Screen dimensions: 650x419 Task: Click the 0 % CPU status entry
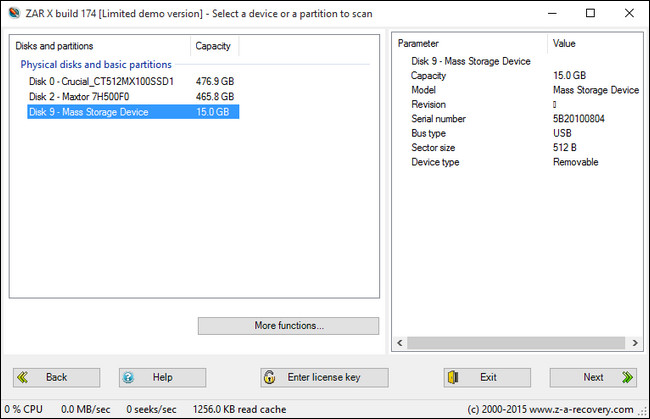24,409
